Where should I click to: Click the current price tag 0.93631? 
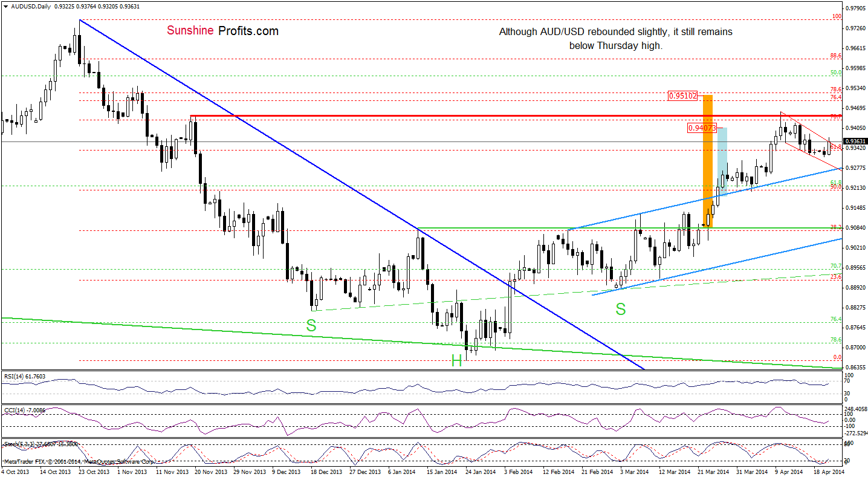(x=856, y=141)
